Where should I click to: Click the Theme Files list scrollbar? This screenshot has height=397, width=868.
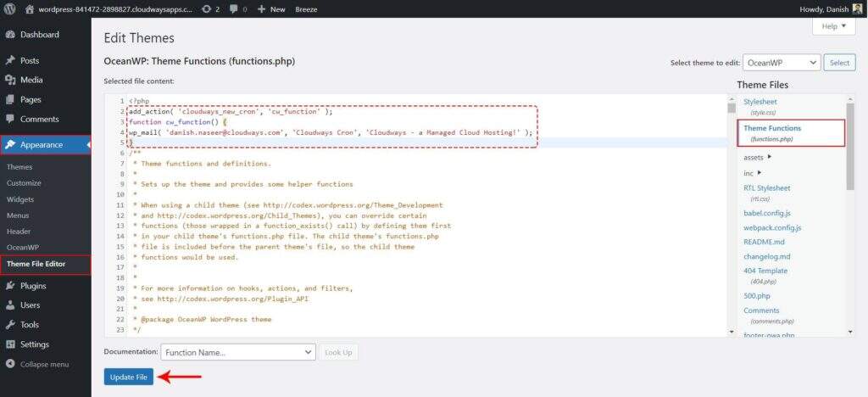click(x=849, y=144)
